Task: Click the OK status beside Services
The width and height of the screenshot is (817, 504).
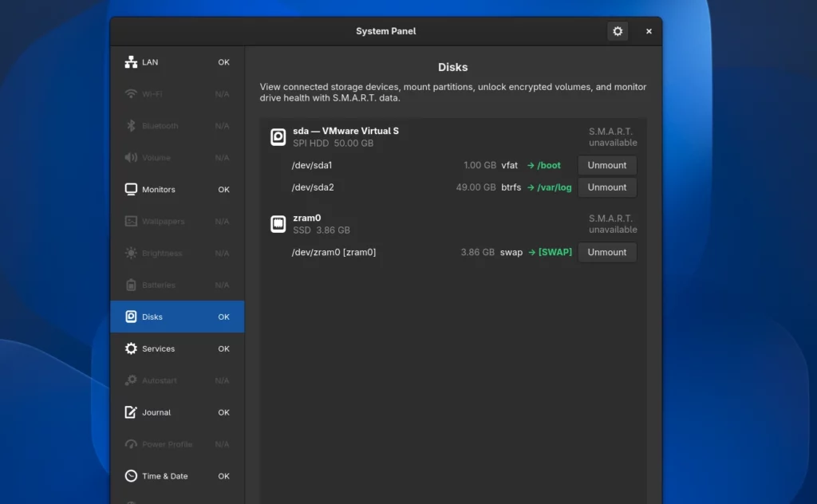Action: point(223,348)
